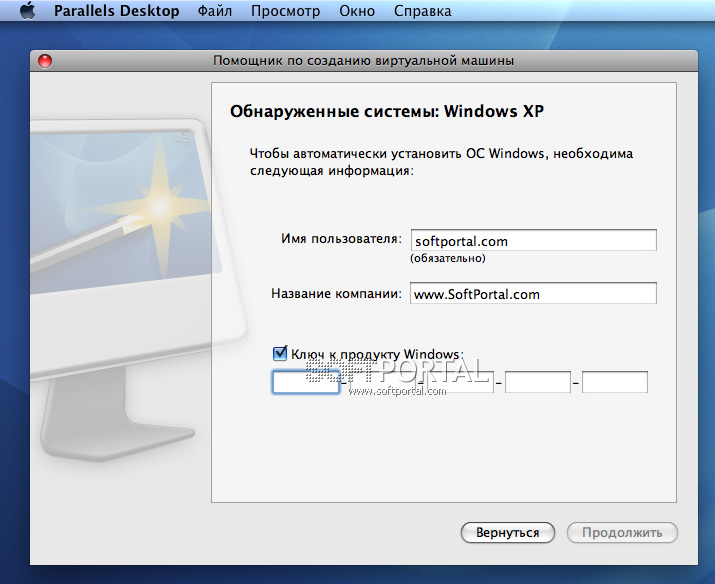Screen dimensions: 715x584
Task: Click the Продолжить button
Action: 622,532
